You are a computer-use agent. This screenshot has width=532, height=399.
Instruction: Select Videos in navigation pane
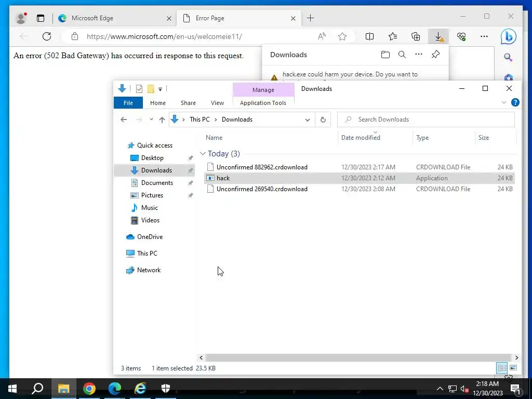pyautogui.click(x=150, y=220)
